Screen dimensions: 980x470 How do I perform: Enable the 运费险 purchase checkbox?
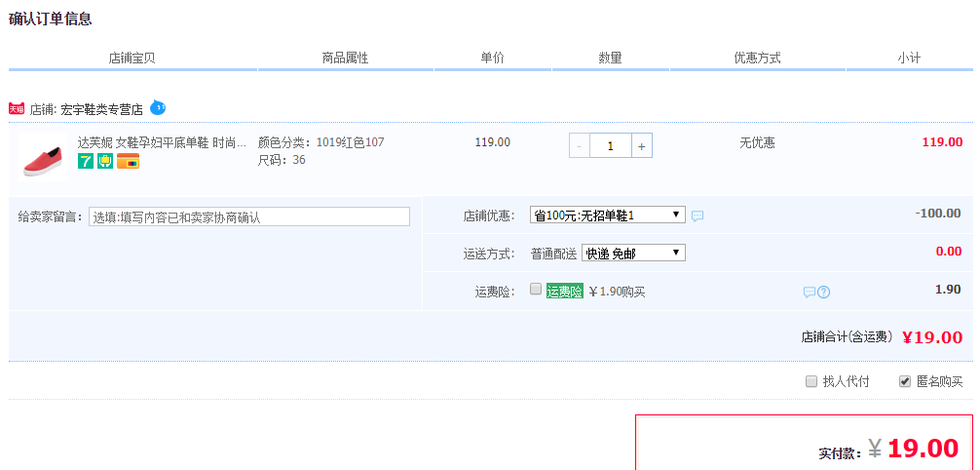tap(536, 290)
